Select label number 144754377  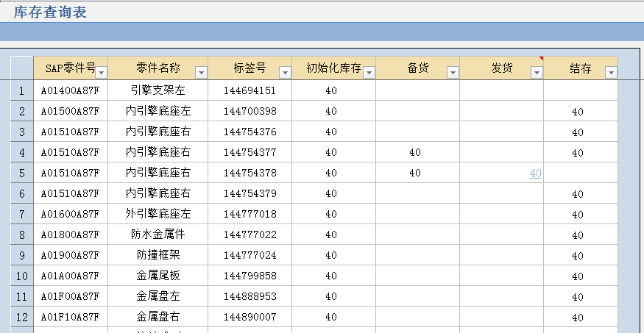tap(250, 152)
